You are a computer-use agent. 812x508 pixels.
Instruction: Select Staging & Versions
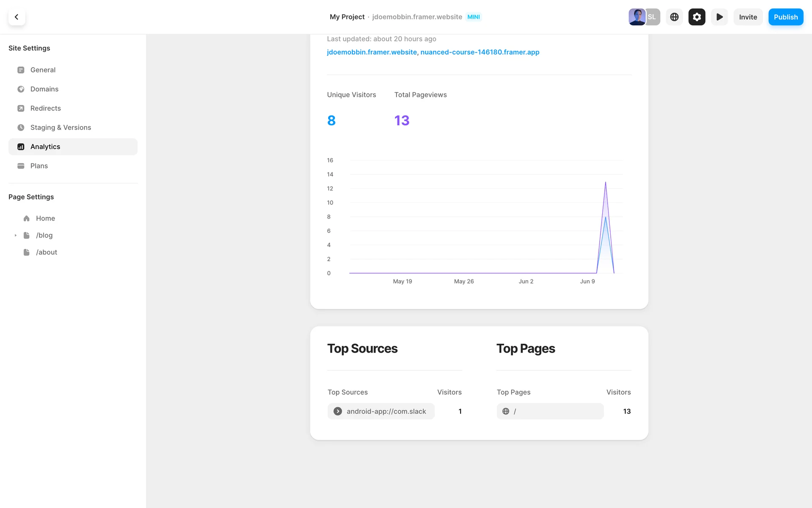pyautogui.click(x=60, y=127)
